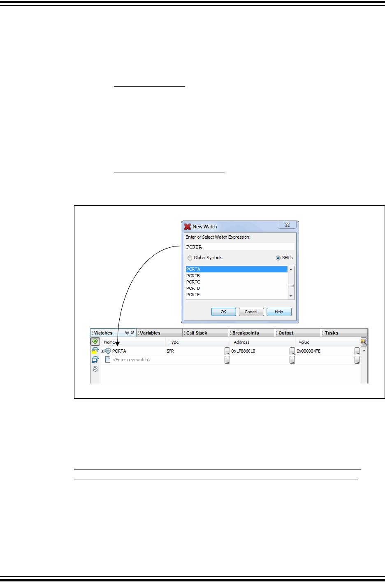385x588 pixels.
Task: Close the New Watch dialog
Action: (x=287, y=225)
